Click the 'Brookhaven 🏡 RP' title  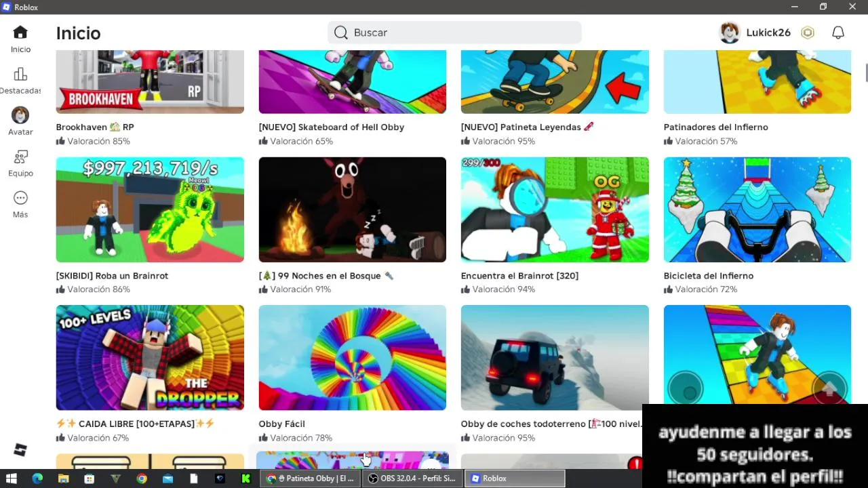[95, 127]
